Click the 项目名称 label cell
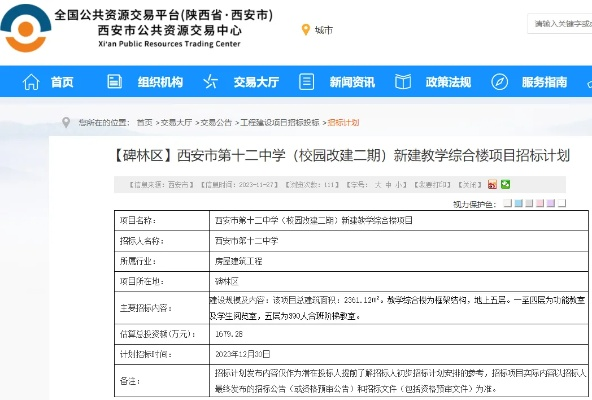 tap(162, 221)
